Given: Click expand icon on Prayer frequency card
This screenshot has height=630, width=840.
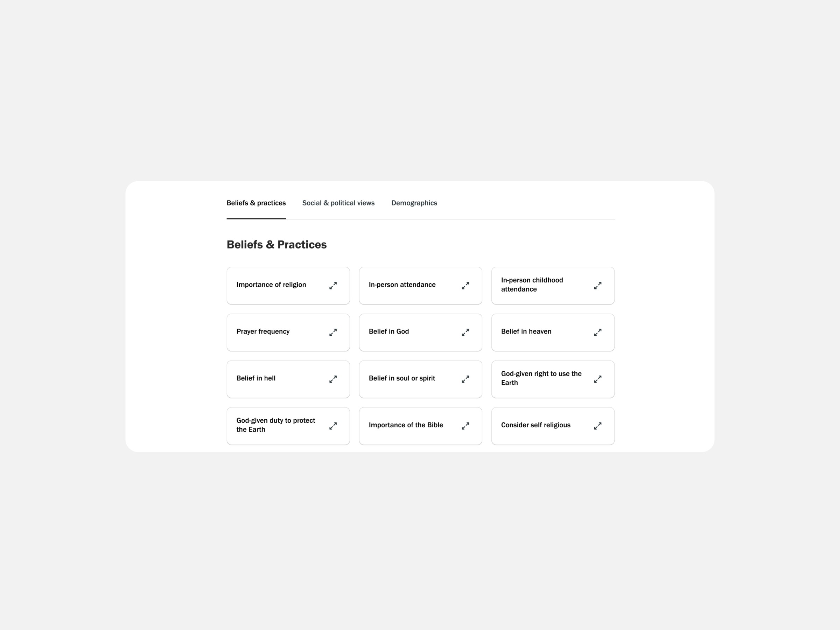Looking at the screenshot, I should pos(333,332).
